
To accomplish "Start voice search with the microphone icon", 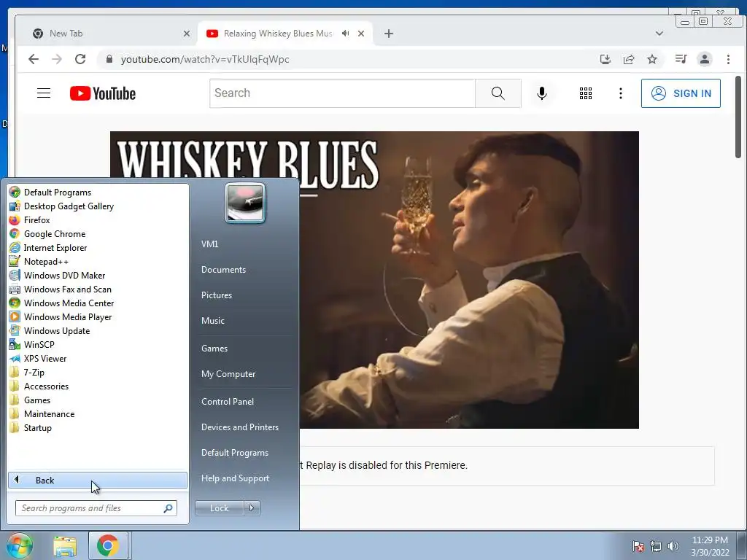I will [542, 93].
